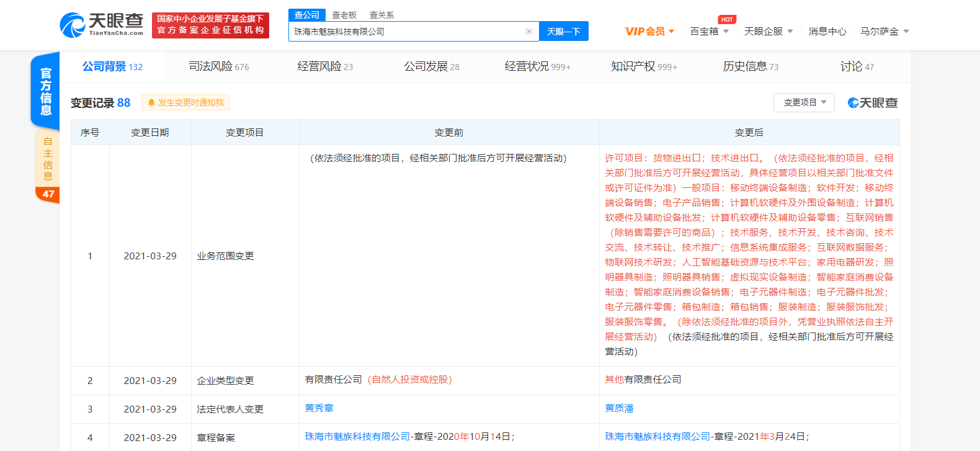Open the 知识产权 tab

(x=644, y=66)
